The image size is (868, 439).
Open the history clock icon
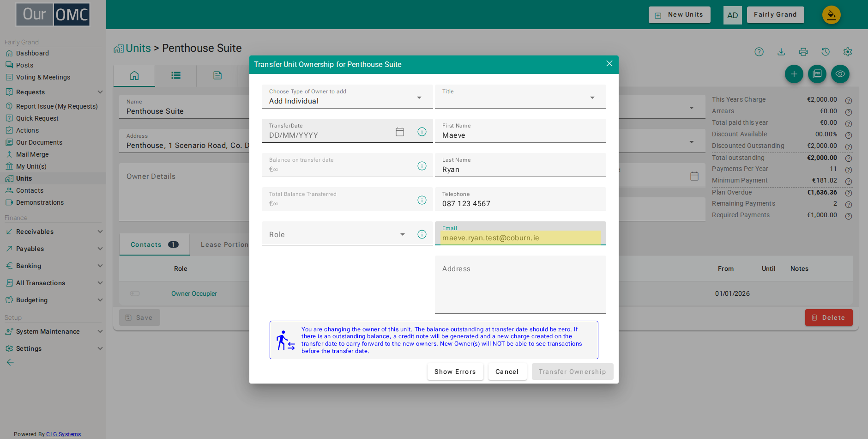pyautogui.click(x=826, y=52)
